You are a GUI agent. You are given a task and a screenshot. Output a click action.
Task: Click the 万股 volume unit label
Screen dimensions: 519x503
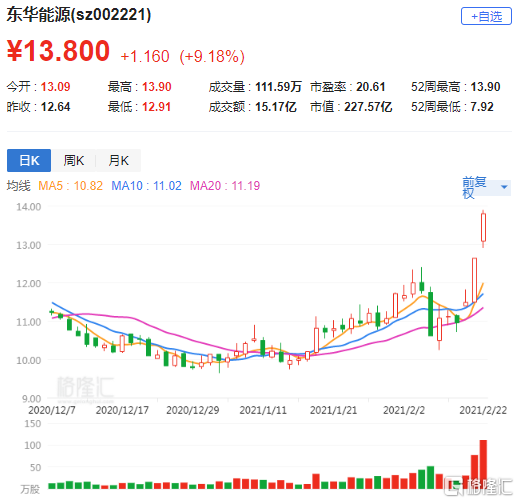point(30,489)
